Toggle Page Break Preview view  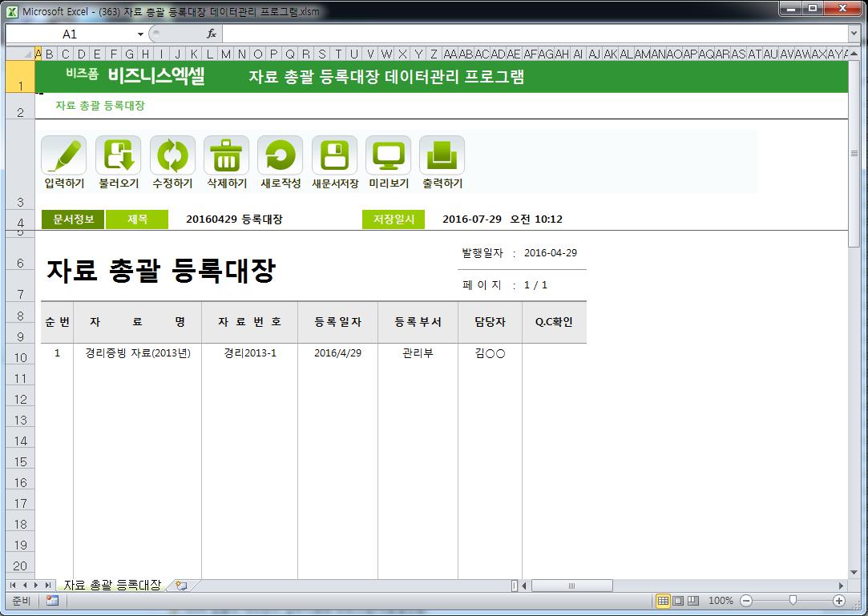693,601
